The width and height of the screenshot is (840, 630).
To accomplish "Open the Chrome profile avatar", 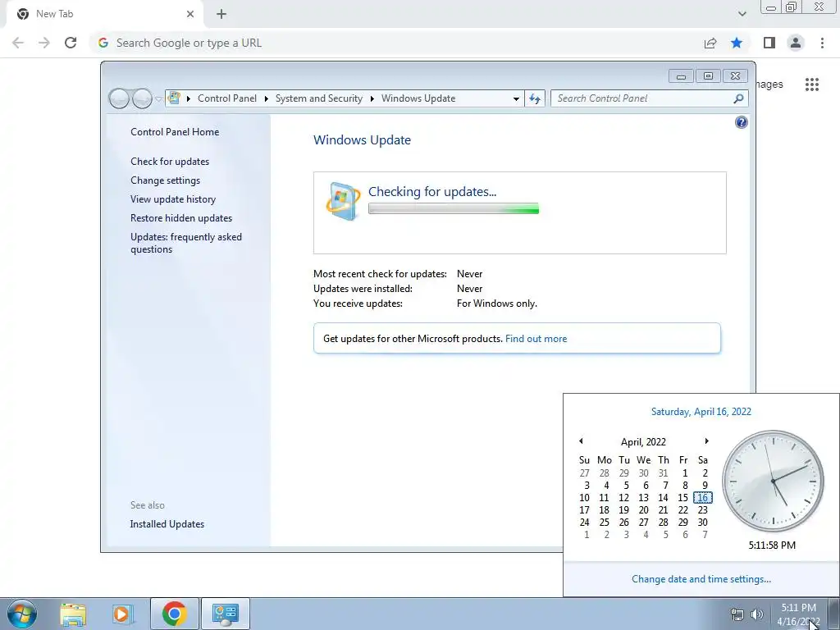I will pyautogui.click(x=796, y=43).
